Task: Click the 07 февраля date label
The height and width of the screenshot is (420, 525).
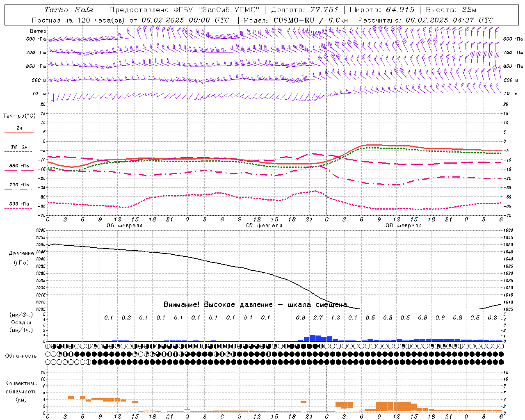Action: pyautogui.click(x=264, y=226)
